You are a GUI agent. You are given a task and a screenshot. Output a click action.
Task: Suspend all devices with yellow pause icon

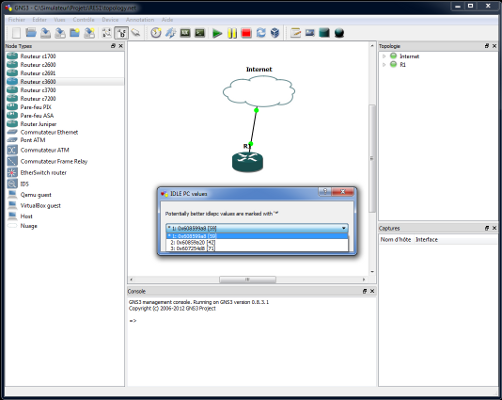[232, 33]
